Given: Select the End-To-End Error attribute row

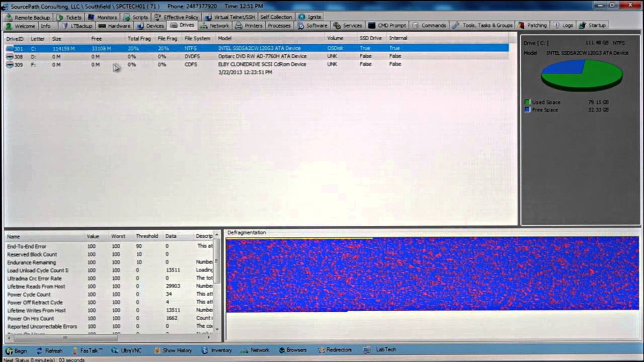Looking at the screenshot, I should tap(110, 246).
